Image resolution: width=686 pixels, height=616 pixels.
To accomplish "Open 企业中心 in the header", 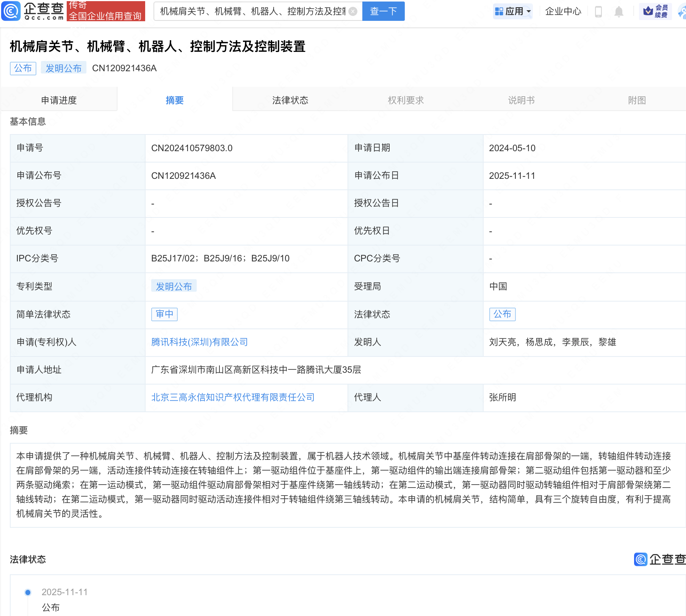I will (x=563, y=11).
